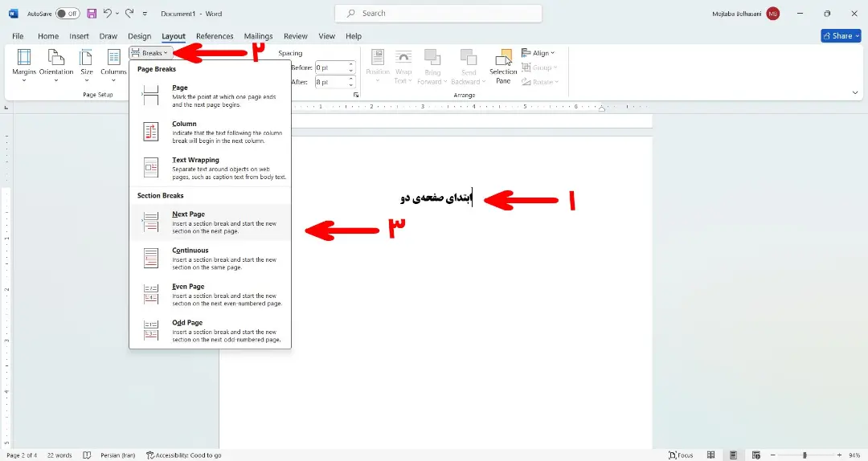
Task: Click the Orientation icon
Action: 56,57
